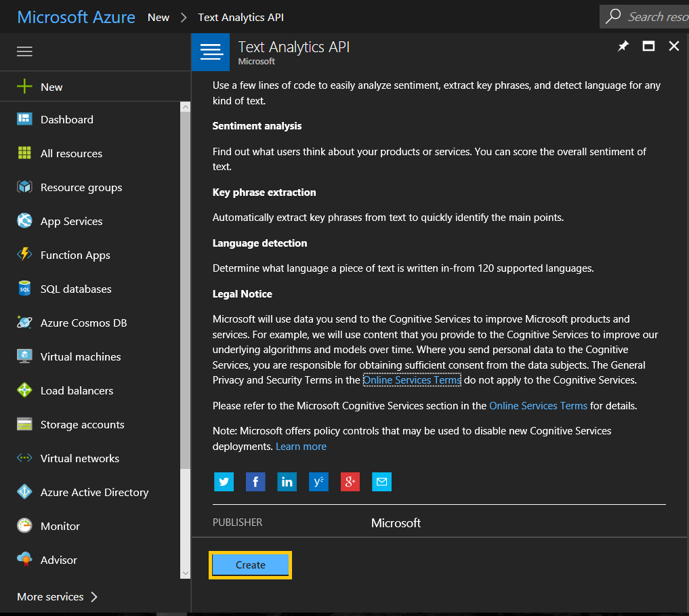Image resolution: width=689 pixels, height=616 pixels.
Task: Click the Virtual networks icon
Action: click(x=24, y=457)
